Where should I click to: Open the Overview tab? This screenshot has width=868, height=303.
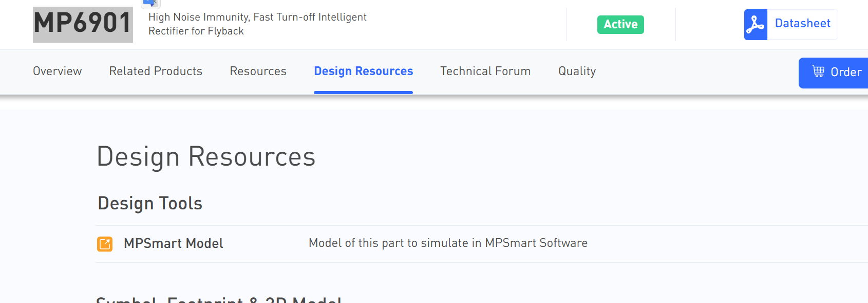pyautogui.click(x=58, y=71)
